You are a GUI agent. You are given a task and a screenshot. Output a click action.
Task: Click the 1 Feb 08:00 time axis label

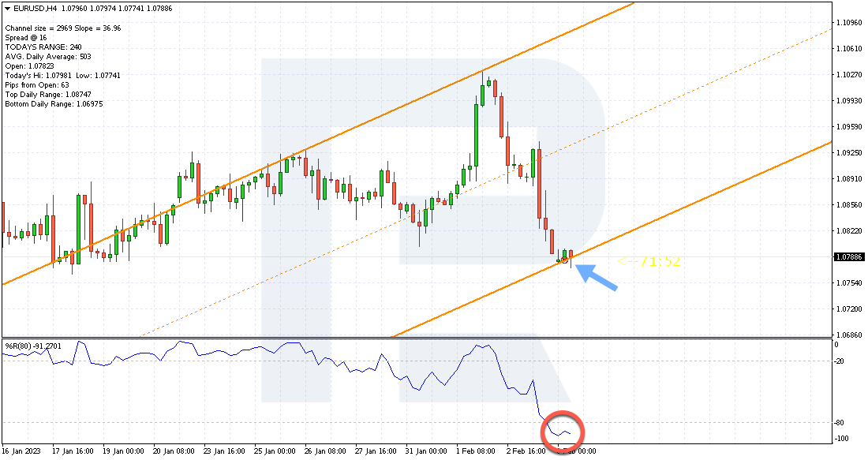pos(476,451)
